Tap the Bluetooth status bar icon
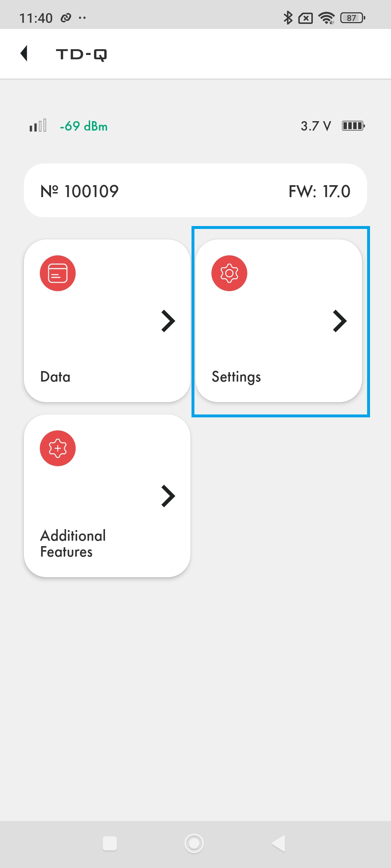391x868 pixels. pos(288,18)
